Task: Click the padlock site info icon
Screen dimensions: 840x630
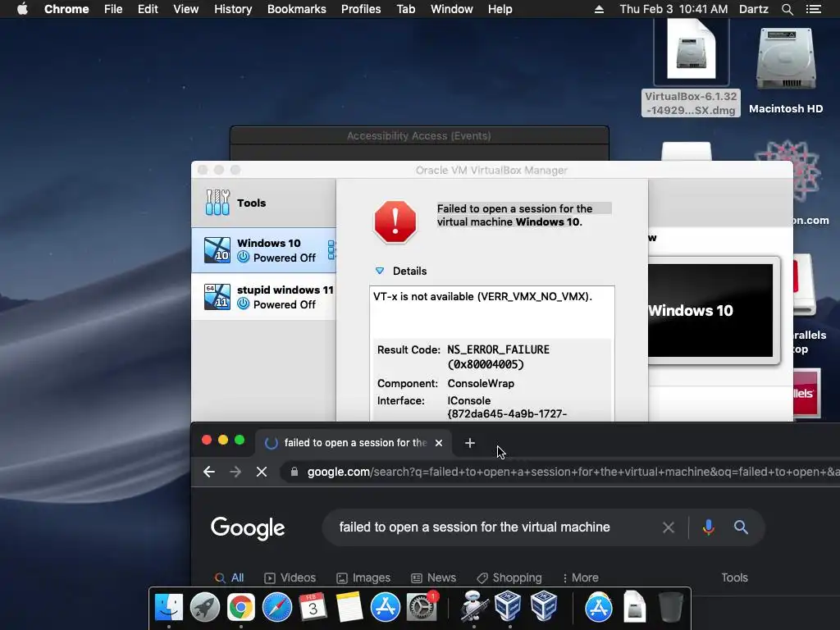Action: pos(294,472)
